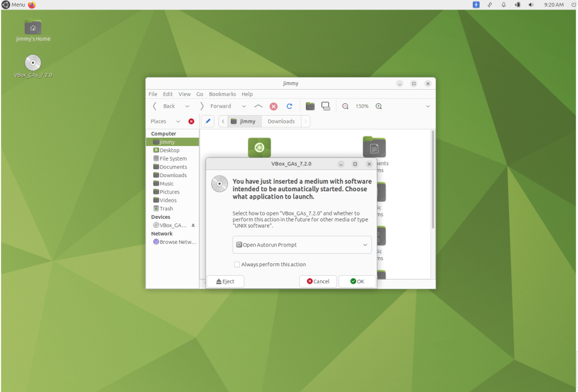
Task: Stop loading with the red X icon
Action: coord(274,106)
